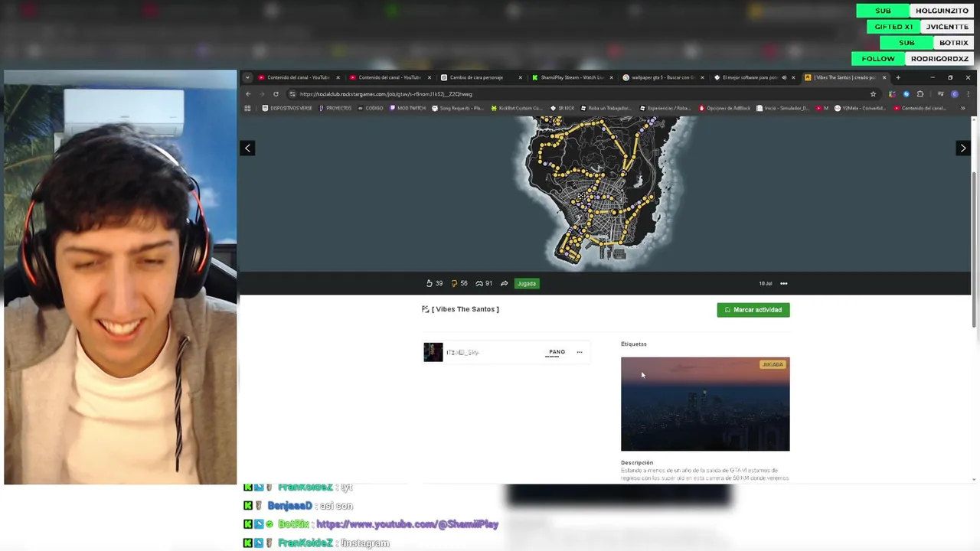Open the job creator's username

click(x=462, y=352)
